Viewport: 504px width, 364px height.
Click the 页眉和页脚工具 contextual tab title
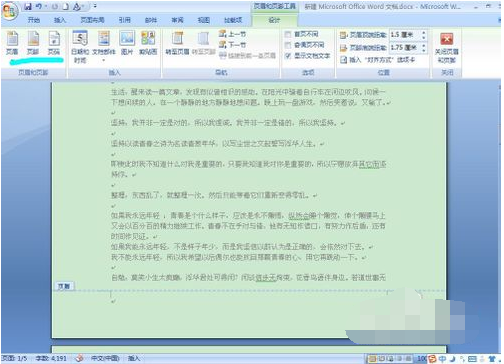click(x=274, y=6)
